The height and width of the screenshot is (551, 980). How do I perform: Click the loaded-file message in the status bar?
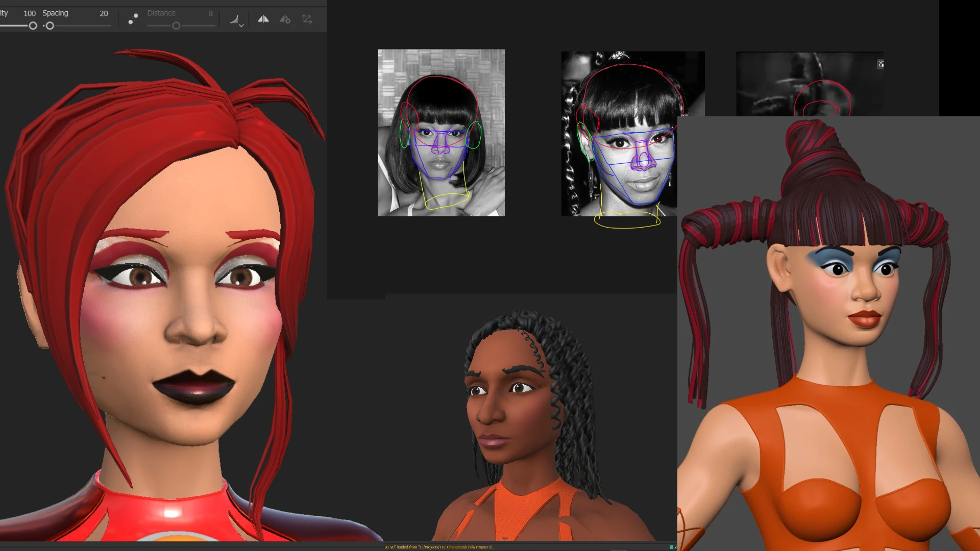(439, 547)
